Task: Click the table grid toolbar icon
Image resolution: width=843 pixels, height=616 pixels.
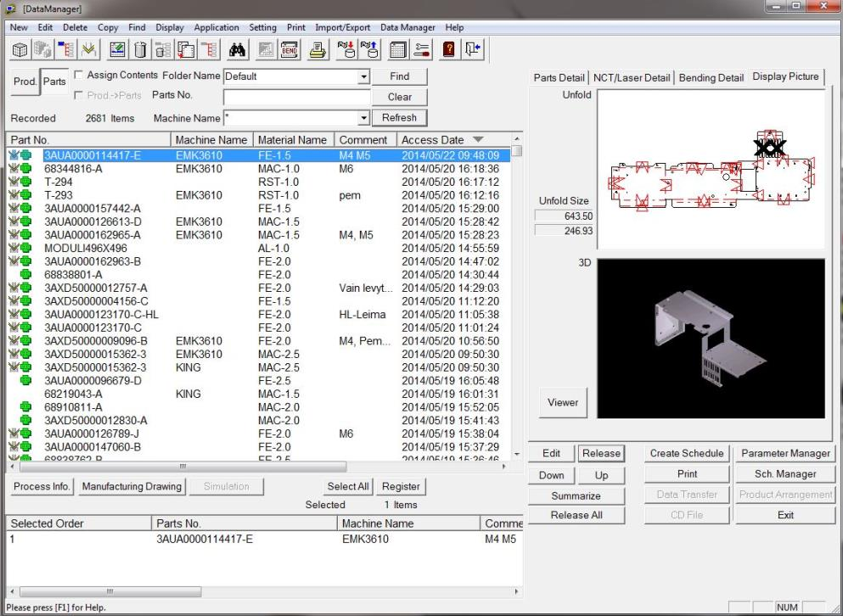Action: [398, 50]
